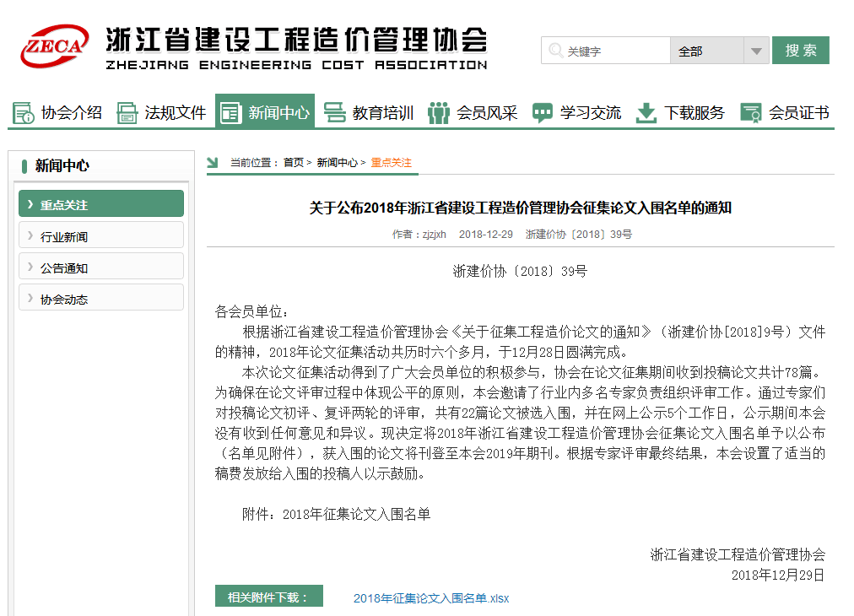Viewport: 854px width, 616px height.
Task: Click the date 2018-12-29 in the byline
Action: pyautogui.click(x=486, y=235)
